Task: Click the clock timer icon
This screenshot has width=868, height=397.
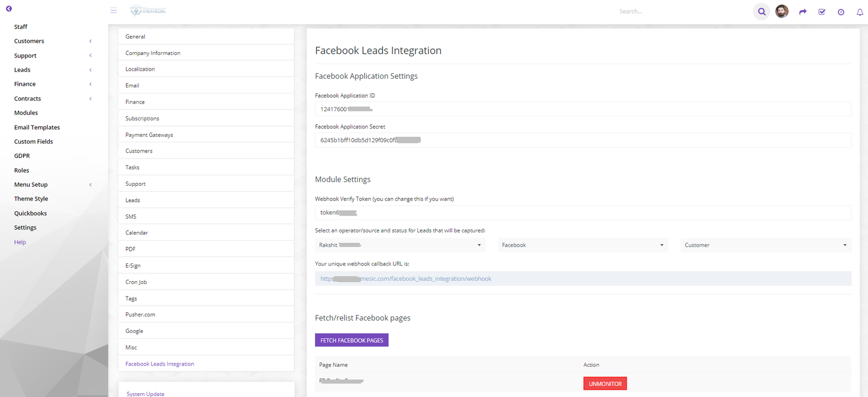Action: point(841,12)
